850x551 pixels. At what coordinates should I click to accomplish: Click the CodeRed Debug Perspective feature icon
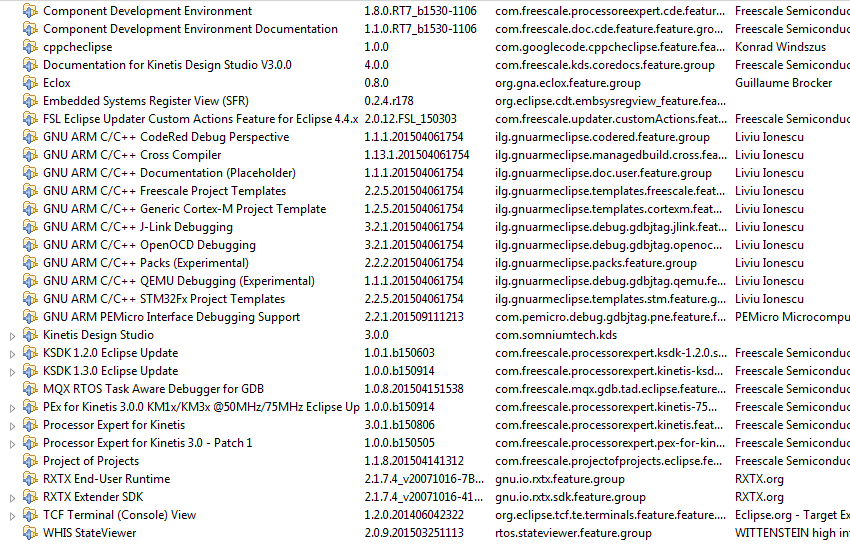coord(30,137)
